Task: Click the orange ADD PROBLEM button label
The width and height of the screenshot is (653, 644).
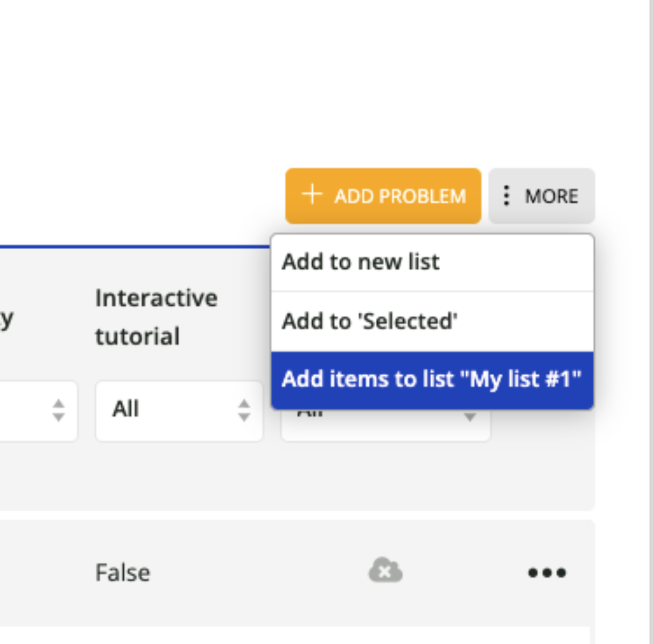Action: tap(400, 196)
